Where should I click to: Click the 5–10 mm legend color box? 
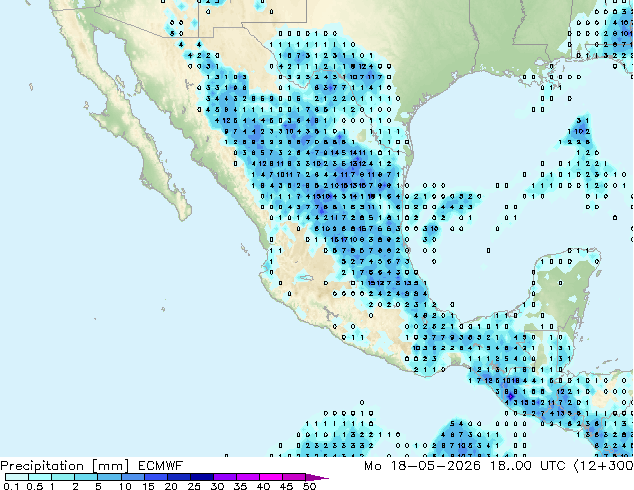click(x=109, y=477)
